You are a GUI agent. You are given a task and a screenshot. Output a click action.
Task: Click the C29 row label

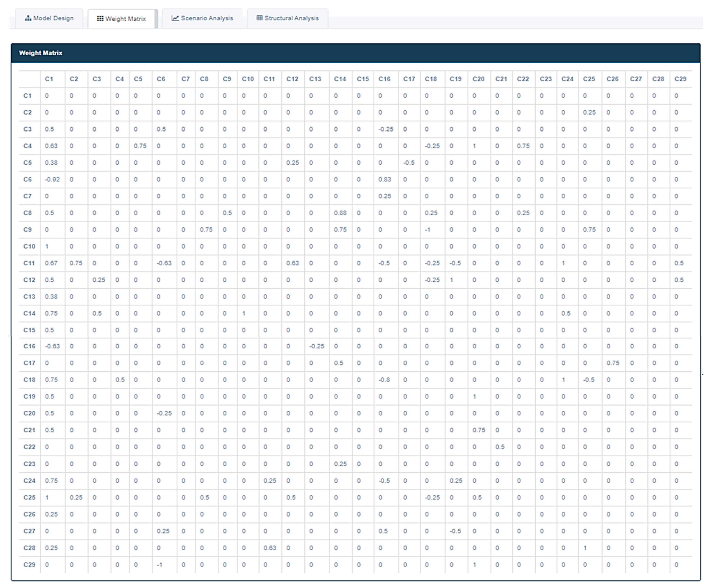[29, 565]
